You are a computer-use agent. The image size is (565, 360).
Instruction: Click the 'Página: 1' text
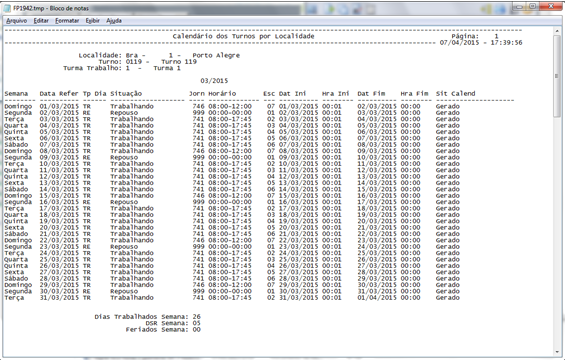coord(475,36)
